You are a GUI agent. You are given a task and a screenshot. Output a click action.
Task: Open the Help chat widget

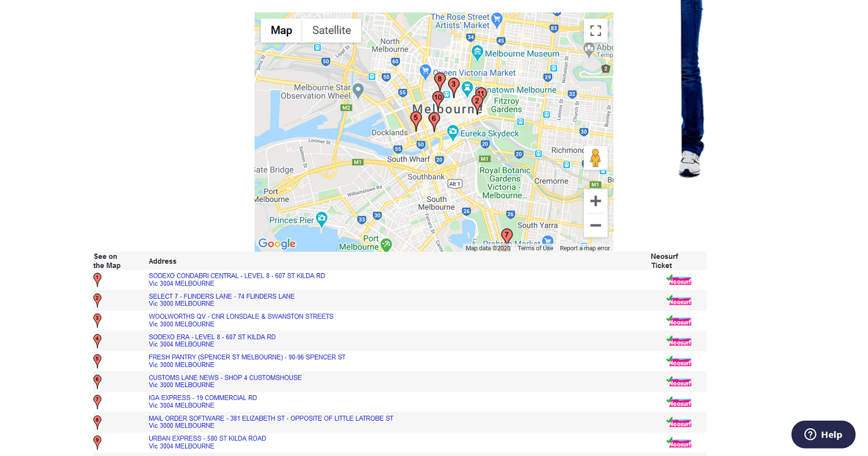[x=823, y=435]
